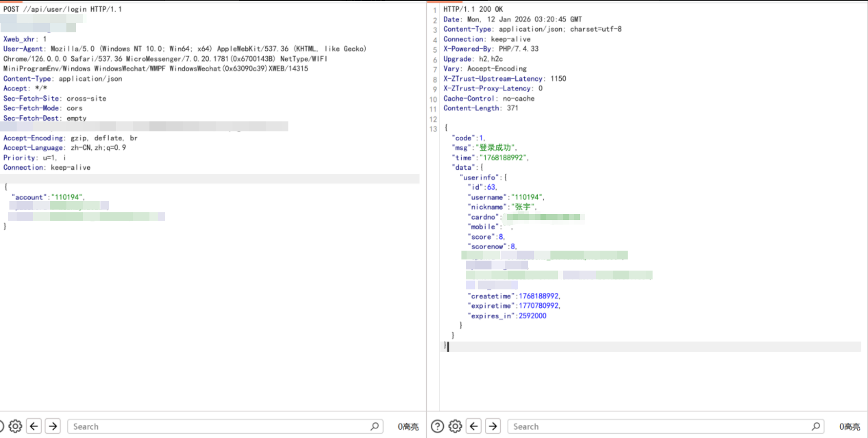Click the magnifier in the request search box
Image resolution: width=868 pixels, height=438 pixels.
(x=374, y=426)
